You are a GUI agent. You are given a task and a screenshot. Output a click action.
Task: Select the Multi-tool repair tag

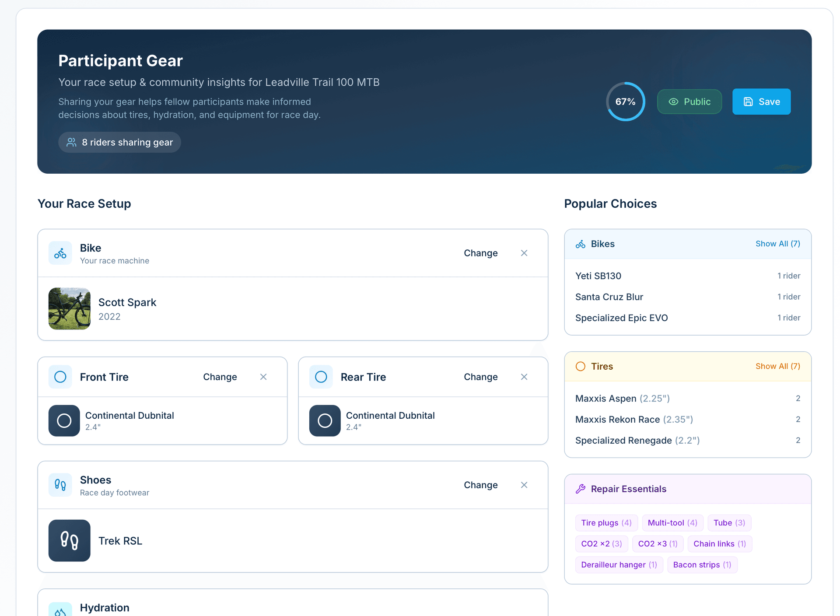pos(672,523)
